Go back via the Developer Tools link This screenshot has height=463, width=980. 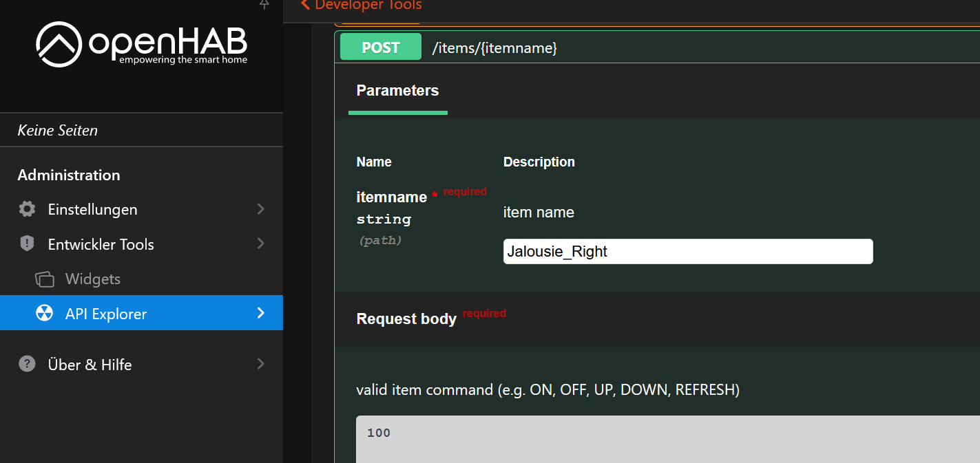[368, 6]
